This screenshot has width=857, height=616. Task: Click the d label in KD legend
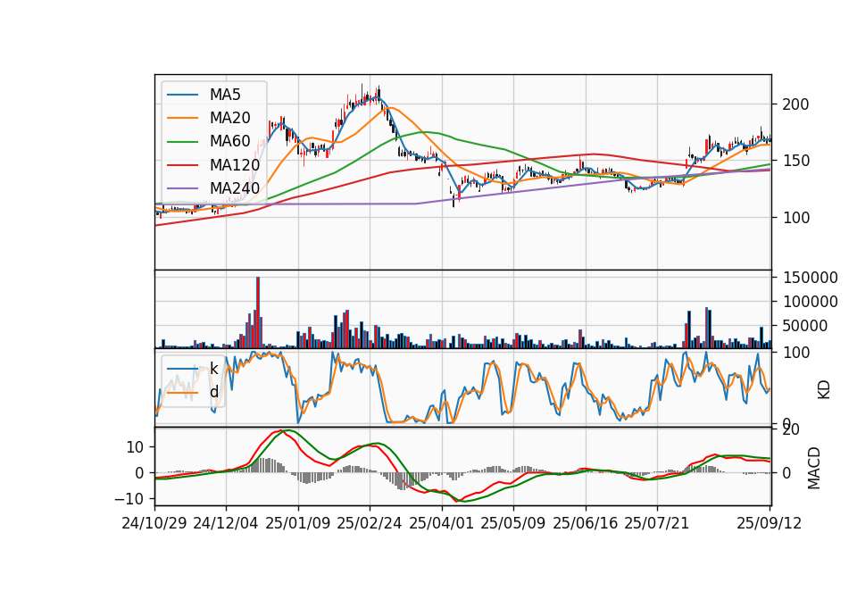pos(213,392)
